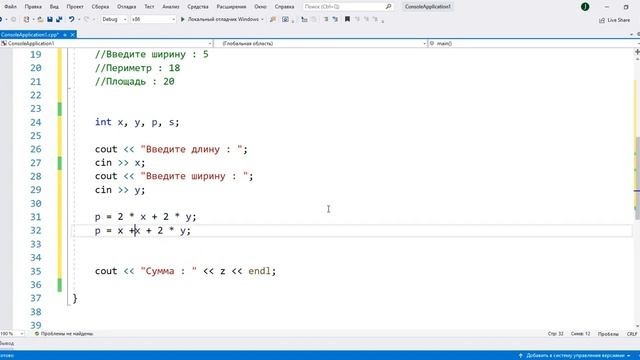
Task: Click code line 'int x, y, p, s;'
Action: (x=137, y=122)
